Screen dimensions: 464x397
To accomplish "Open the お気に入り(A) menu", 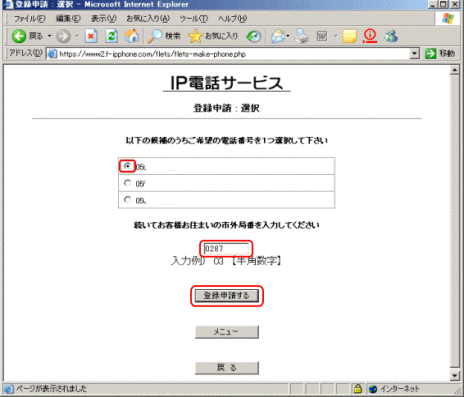I will (x=148, y=19).
